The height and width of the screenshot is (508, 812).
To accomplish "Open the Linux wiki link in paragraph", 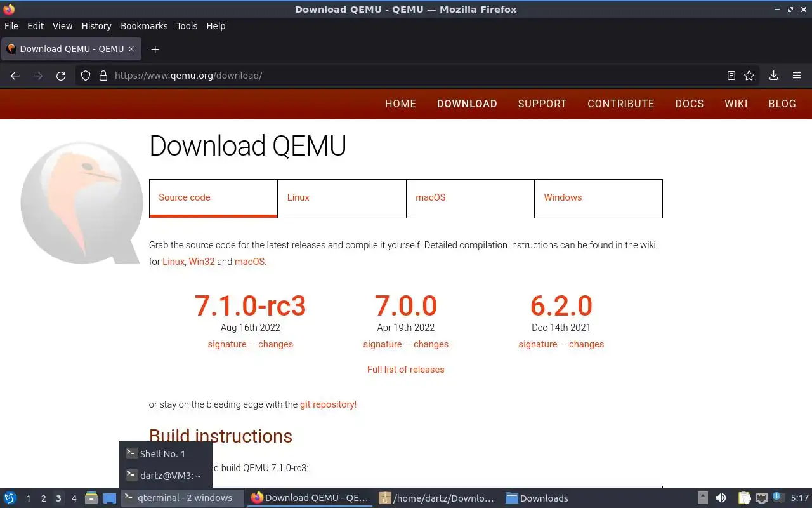I will 173,262.
